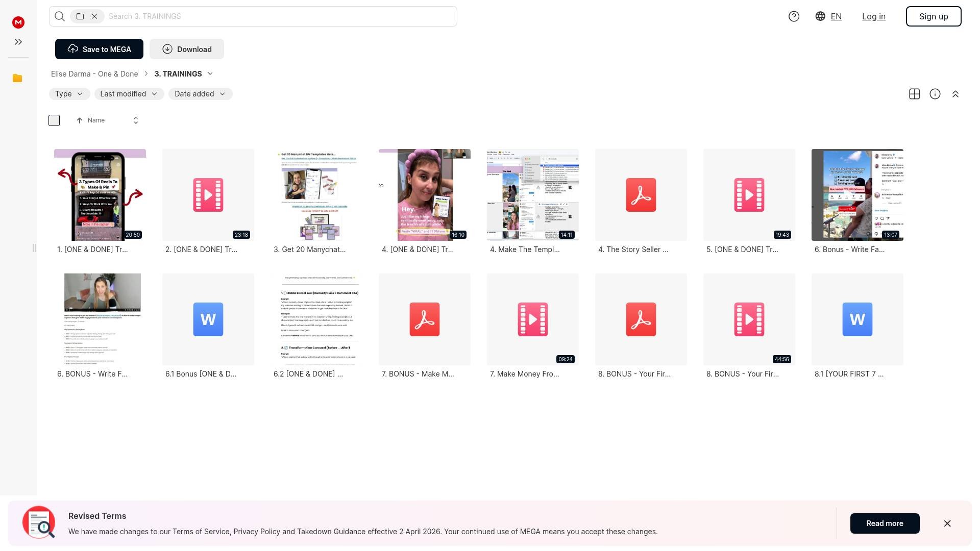Go to Elise Darma - One & Done breadcrumb
This screenshot has width=980, height=551.
94,74
